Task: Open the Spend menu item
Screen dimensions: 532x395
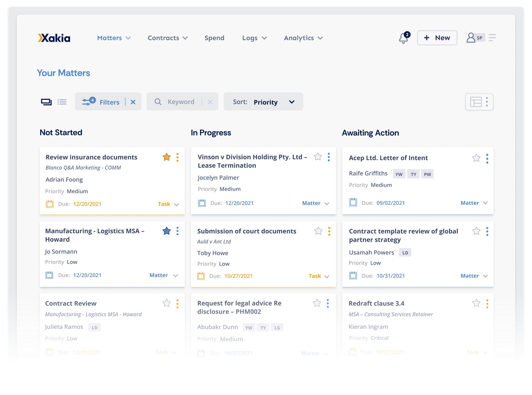Action: 214,38
